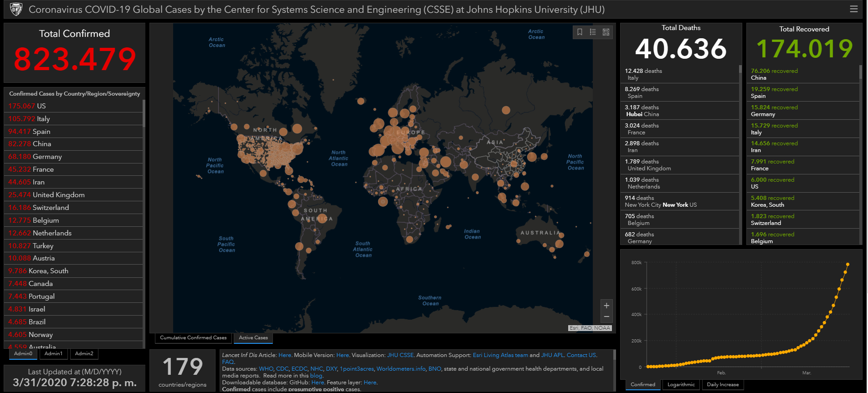Click the Johns Hopkins shield logo
The image size is (868, 393).
point(16,9)
